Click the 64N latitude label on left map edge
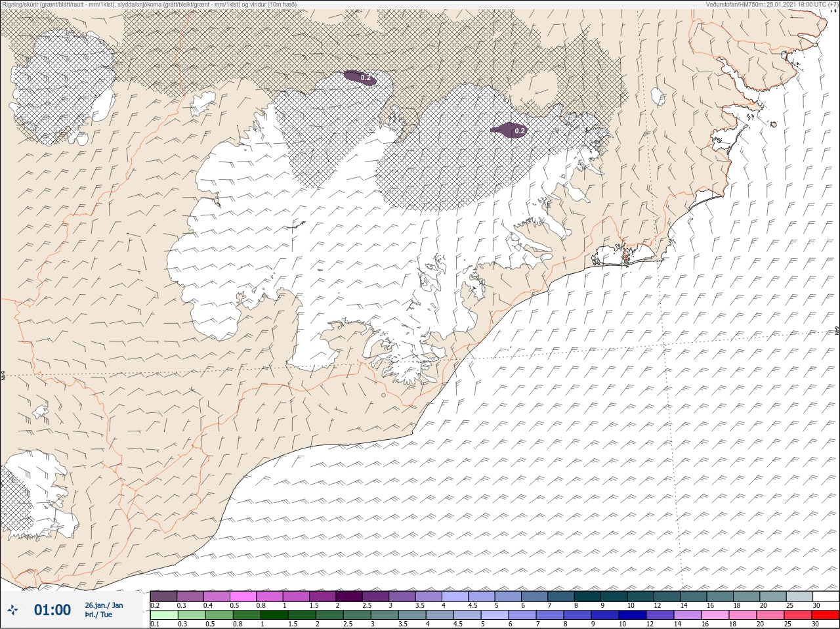Image resolution: width=840 pixels, height=629 pixels. 3,377
